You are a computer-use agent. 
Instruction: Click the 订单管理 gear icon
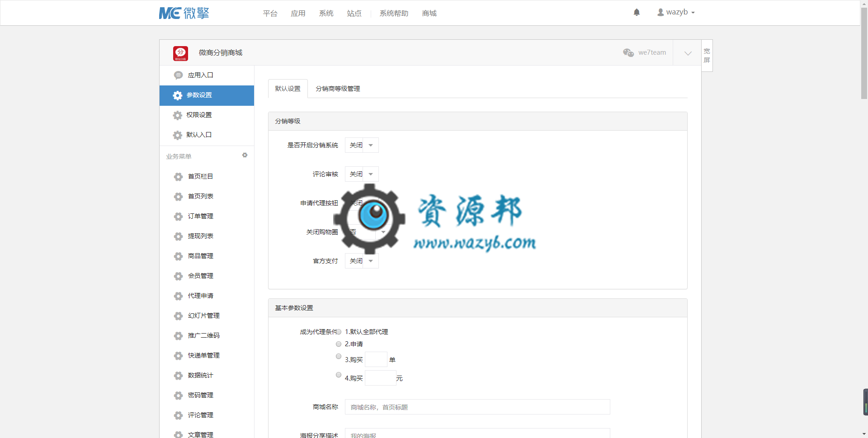178,217
